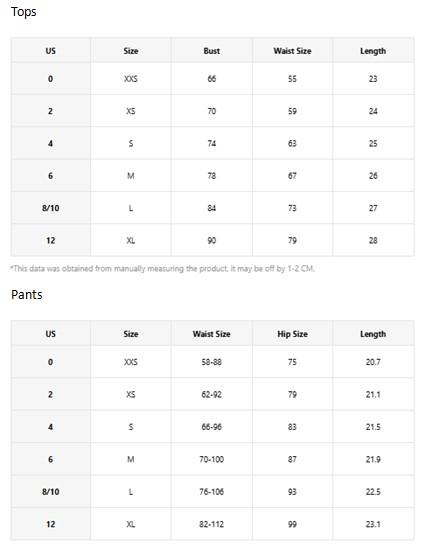Click the 70-100 waist range cell
The height and width of the screenshot is (550, 427).
click(x=212, y=459)
